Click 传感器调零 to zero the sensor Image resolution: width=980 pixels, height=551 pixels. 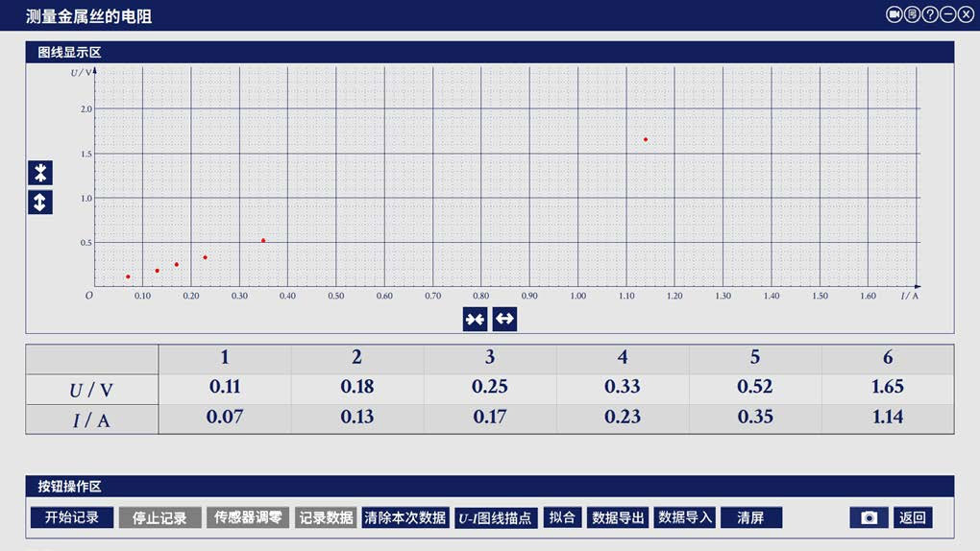pyautogui.click(x=248, y=517)
